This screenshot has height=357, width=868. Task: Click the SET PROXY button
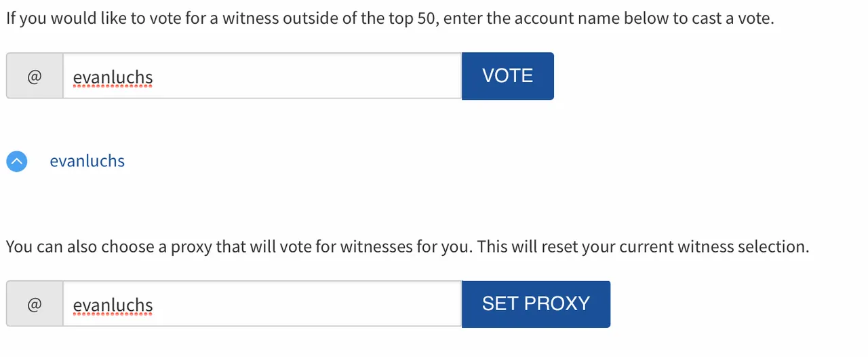coord(536,304)
